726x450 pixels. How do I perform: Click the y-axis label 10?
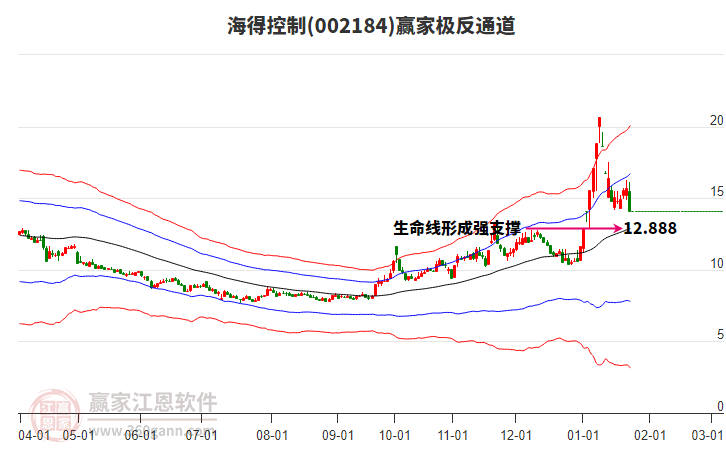tap(716, 264)
